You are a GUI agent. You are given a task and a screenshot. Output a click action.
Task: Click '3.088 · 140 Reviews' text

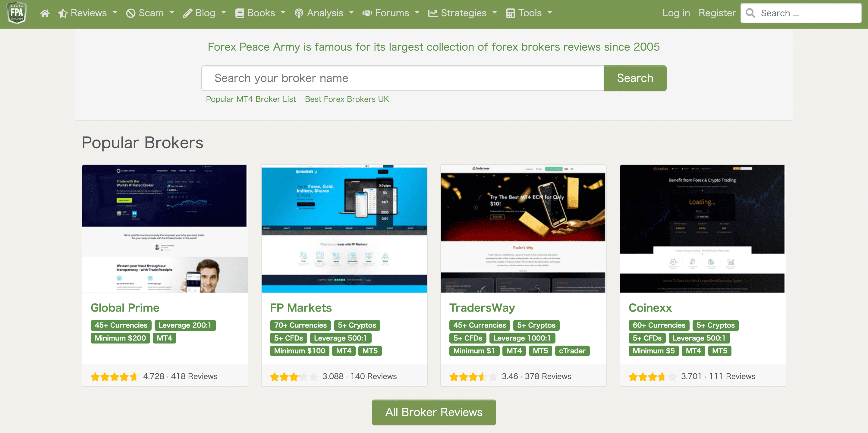(360, 376)
